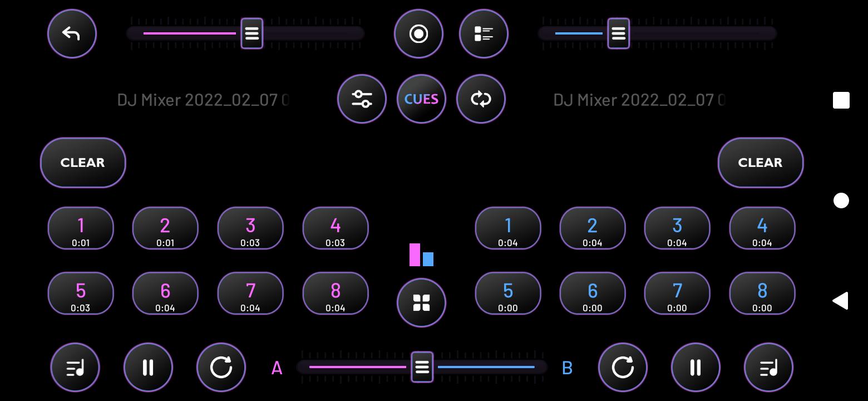868x401 pixels.
Task: Open the sampler grid pad button
Action: [x=421, y=303]
